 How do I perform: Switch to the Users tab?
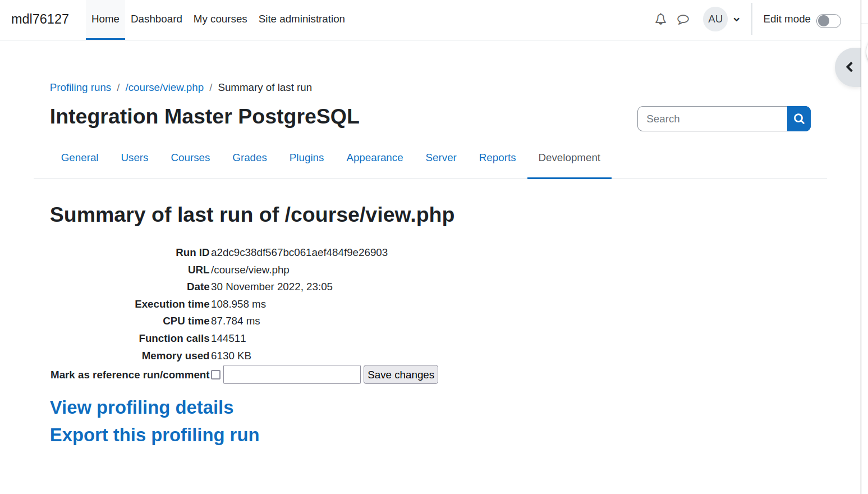click(135, 158)
